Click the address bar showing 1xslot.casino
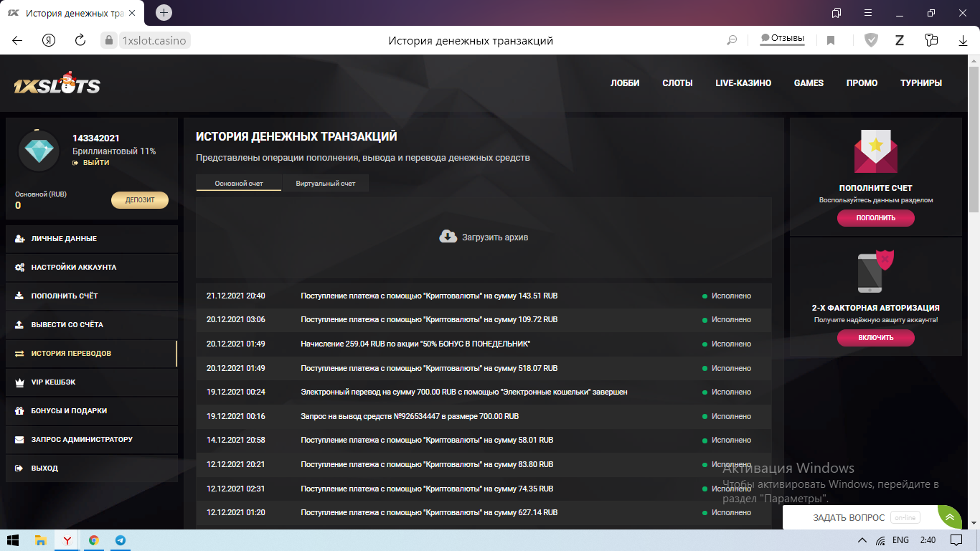 (x=154, y=41)
